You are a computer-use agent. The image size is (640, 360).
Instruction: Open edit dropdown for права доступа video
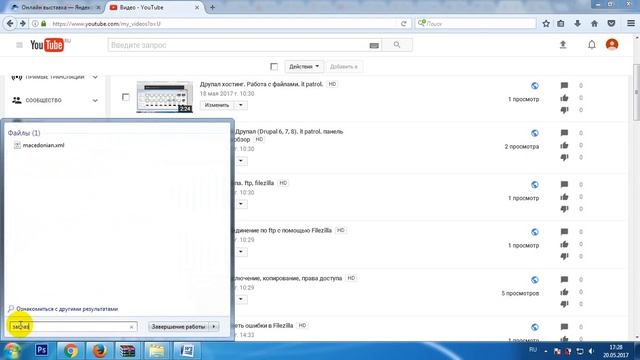point(241,299)
